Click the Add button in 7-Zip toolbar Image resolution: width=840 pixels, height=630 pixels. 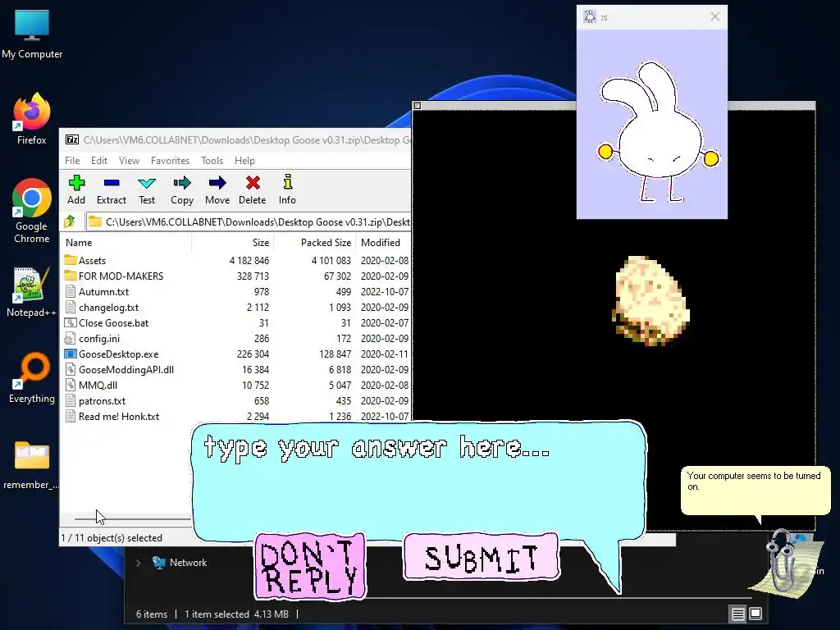[76, 189]
